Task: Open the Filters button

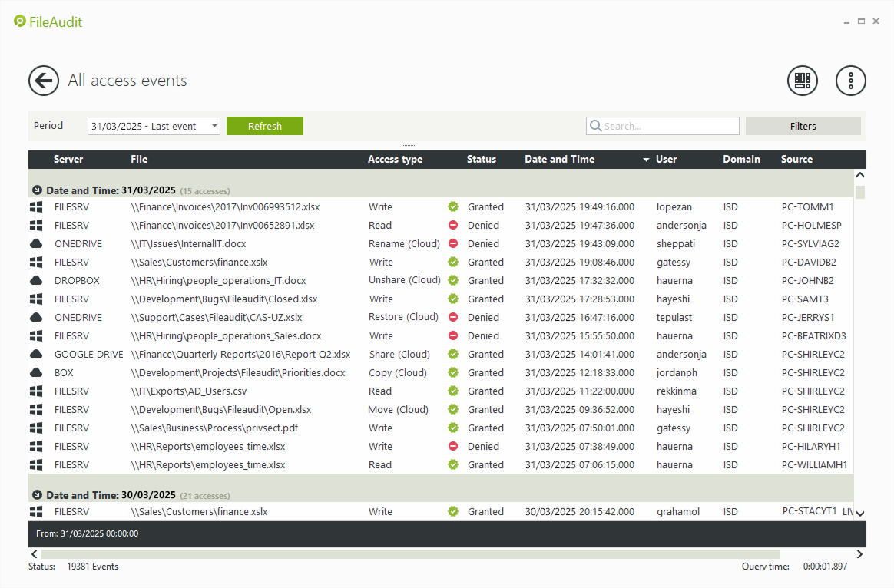Action: (803, 126)
